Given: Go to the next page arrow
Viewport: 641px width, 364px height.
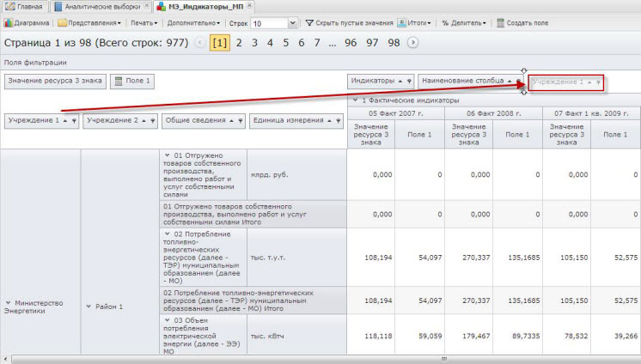Looking at the screenshot, I should pyautogui.click(x=413, y=42).
